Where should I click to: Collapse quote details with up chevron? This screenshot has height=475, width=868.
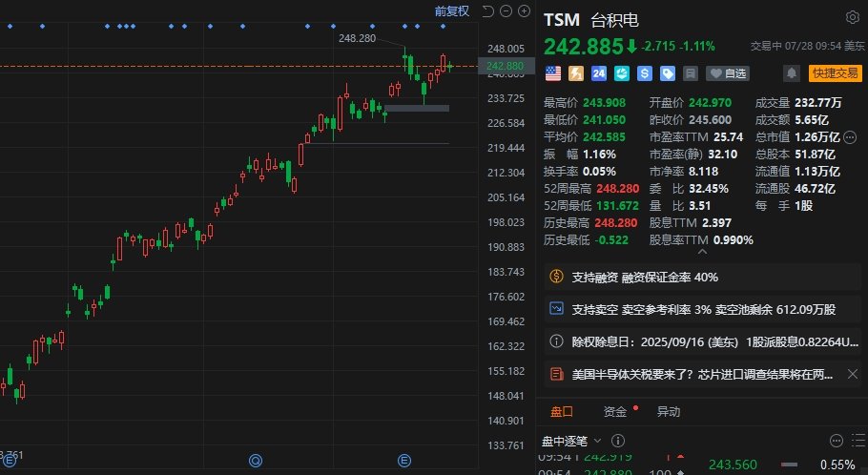tap(702, 252)
